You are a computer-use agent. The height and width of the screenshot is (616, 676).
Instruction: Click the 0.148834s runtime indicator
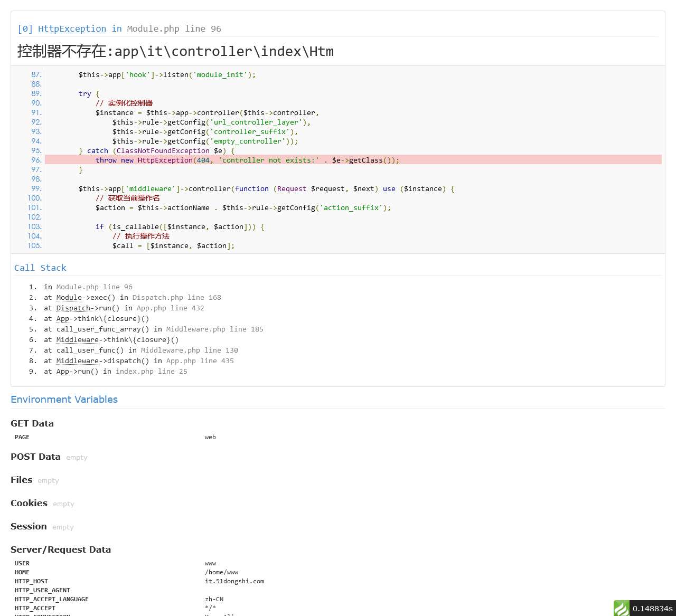652,609
